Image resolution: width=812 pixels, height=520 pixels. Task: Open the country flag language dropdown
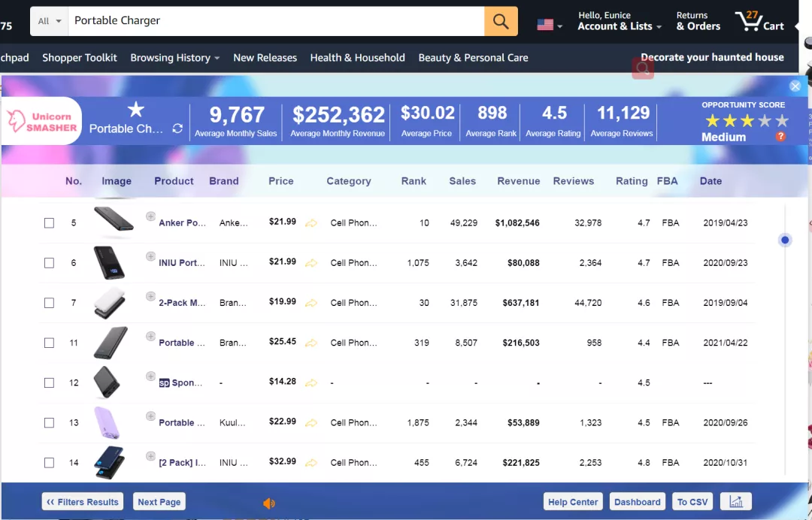pyautogui.click(x=549, y=24)
